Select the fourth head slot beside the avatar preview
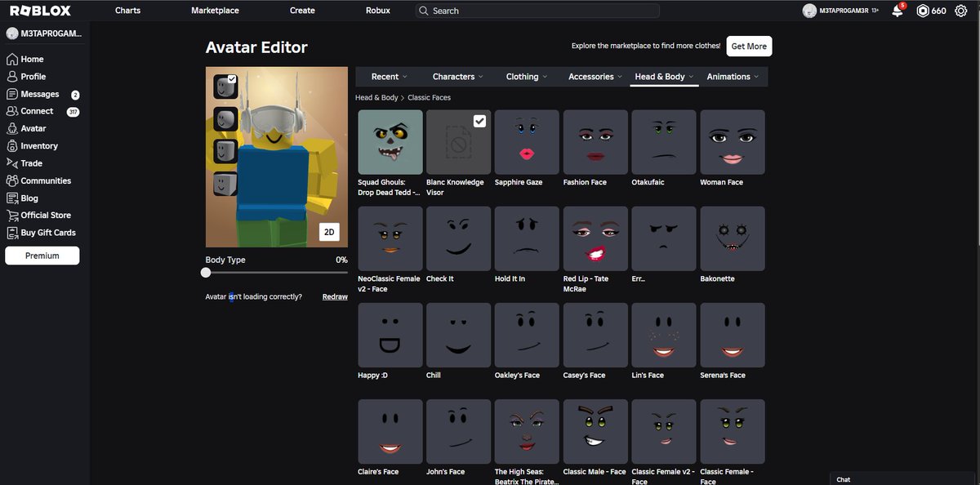 (x=225, y=184)
